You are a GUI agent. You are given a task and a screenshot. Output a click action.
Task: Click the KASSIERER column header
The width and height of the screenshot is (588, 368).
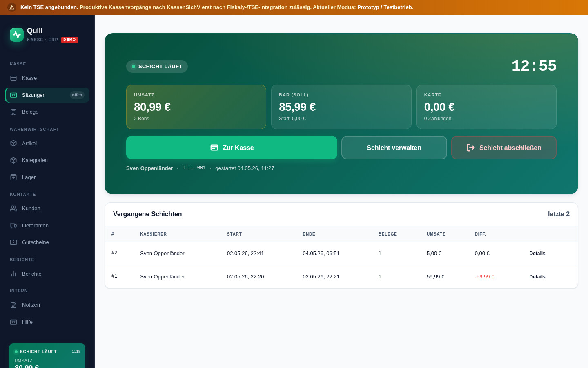pyautogui.click(x=153, y=234)
